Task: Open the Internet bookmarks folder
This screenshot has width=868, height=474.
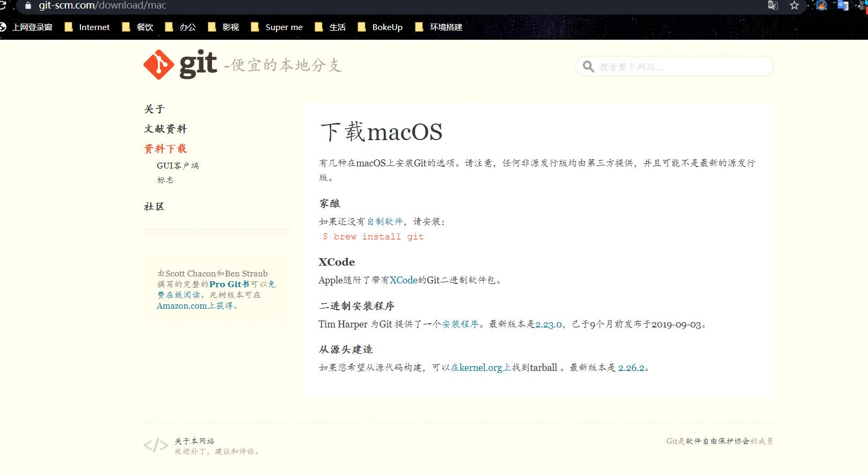Action: 87,27
